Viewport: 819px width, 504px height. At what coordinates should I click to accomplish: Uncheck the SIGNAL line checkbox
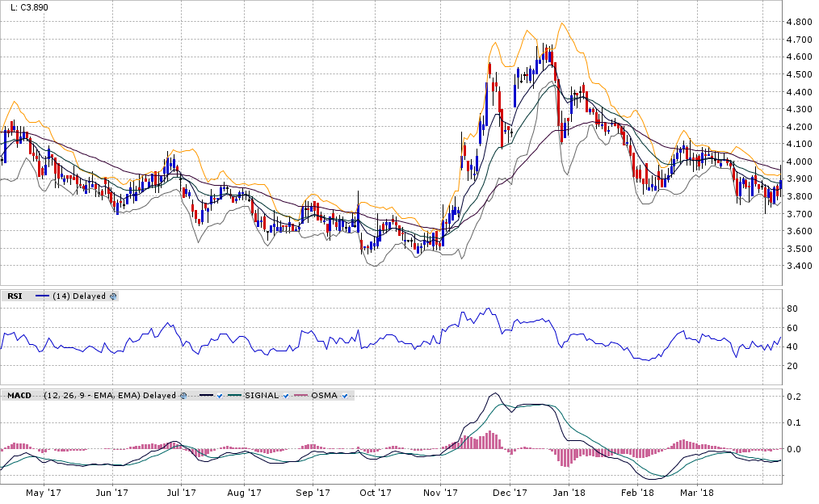[x=286, y=396]
